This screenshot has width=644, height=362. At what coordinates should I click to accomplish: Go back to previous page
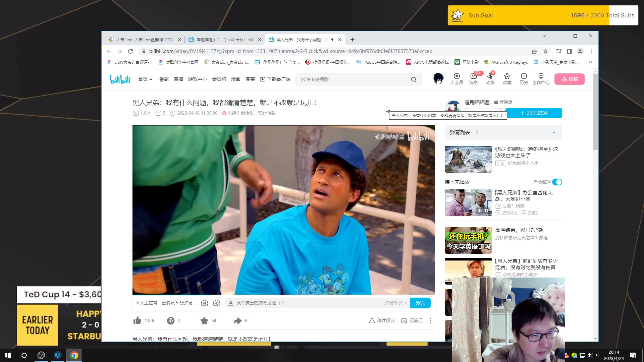point(109,51)
